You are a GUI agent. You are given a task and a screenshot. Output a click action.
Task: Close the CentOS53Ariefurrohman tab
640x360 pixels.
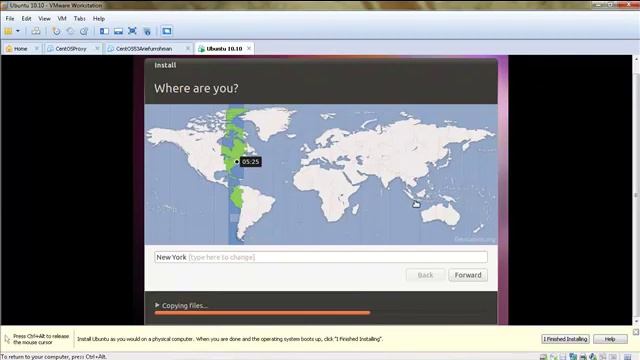click(188, 49)
